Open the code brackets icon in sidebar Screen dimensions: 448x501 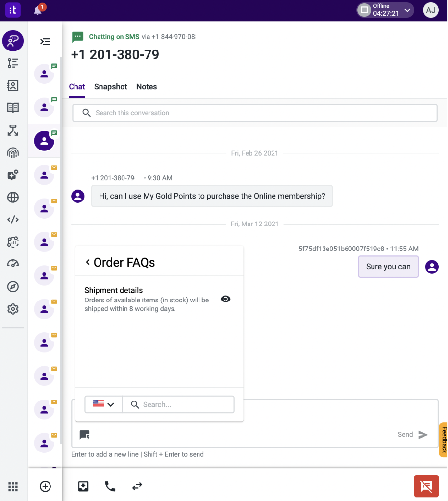tap(13, 220)
